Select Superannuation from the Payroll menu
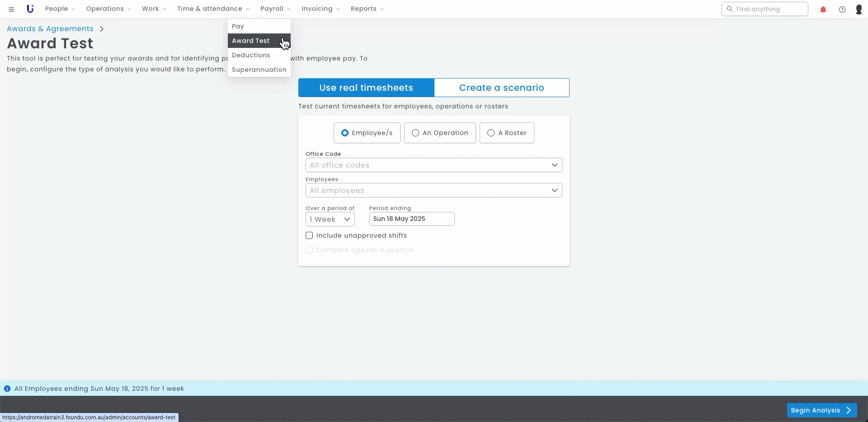 (259, 70)
